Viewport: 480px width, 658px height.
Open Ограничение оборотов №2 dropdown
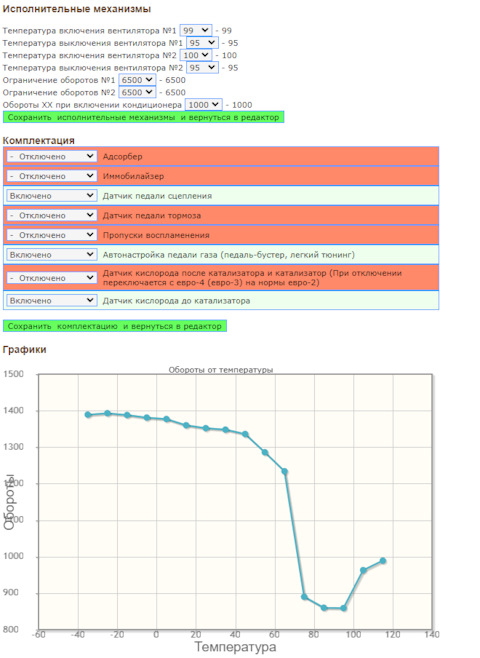click(x=137, y=92)
